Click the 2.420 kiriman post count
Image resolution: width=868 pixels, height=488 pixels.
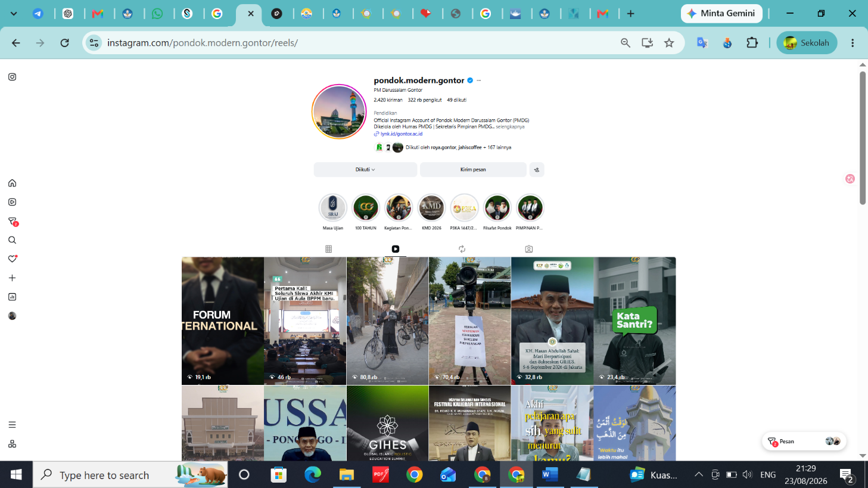388,100
